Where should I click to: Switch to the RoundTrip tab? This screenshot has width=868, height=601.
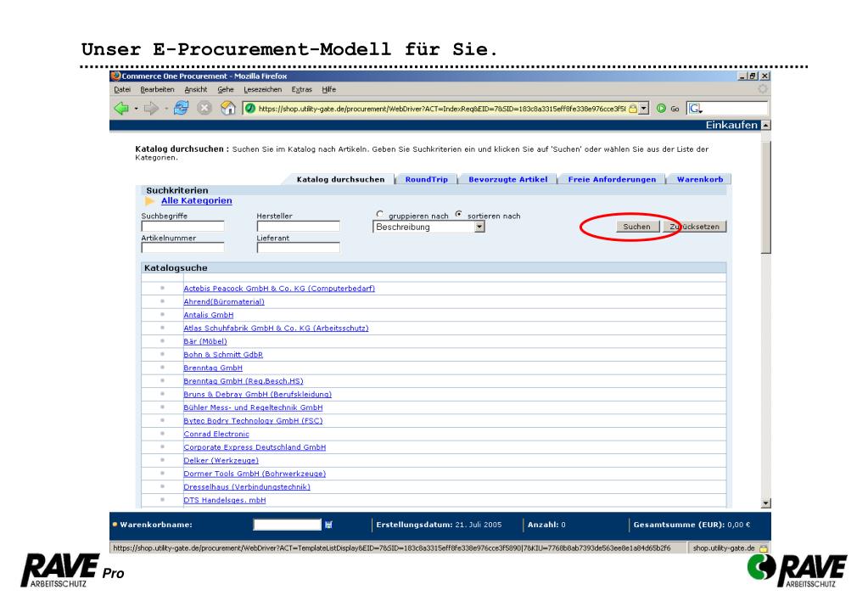point(426,179)
